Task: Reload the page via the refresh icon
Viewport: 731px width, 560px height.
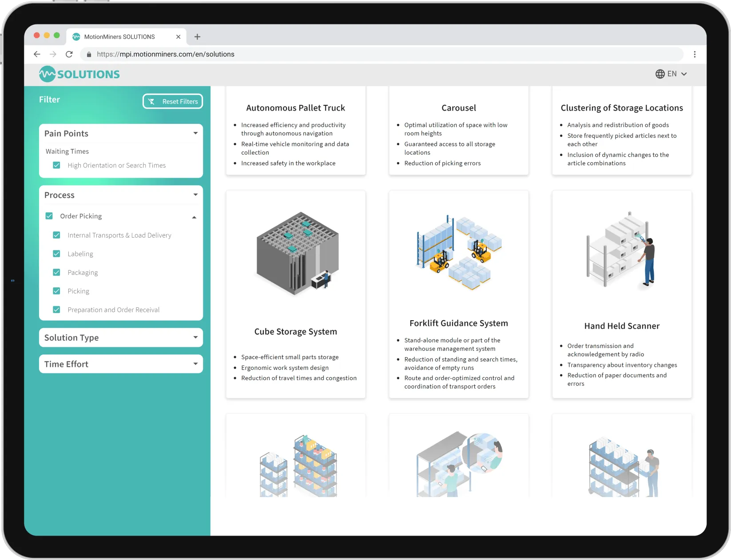Action: click(69, 54)
